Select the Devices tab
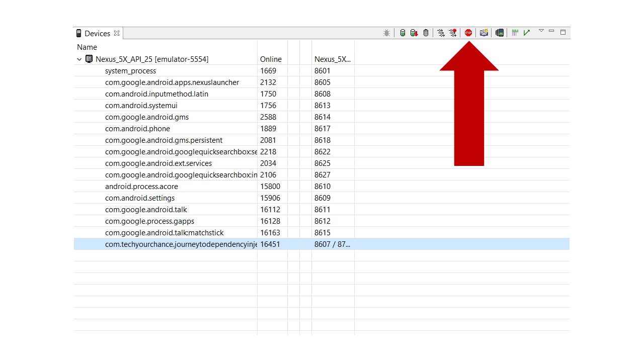The height and width of the screenshot is (362, 644). (x=97, y=33)
